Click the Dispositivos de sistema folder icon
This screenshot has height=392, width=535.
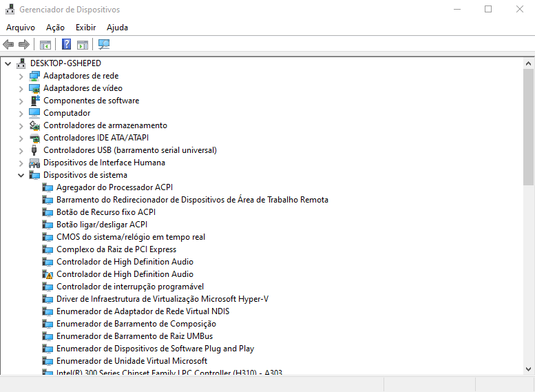click(34, 175)
